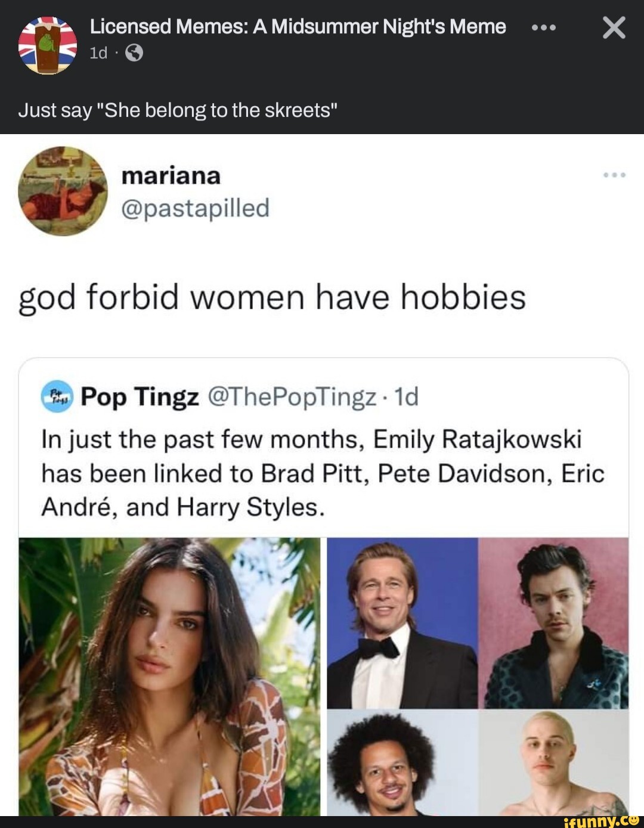The image size is (644, 828).
Task: Open the photo of shirtless blonde man
Action: (x=553, y=762)
